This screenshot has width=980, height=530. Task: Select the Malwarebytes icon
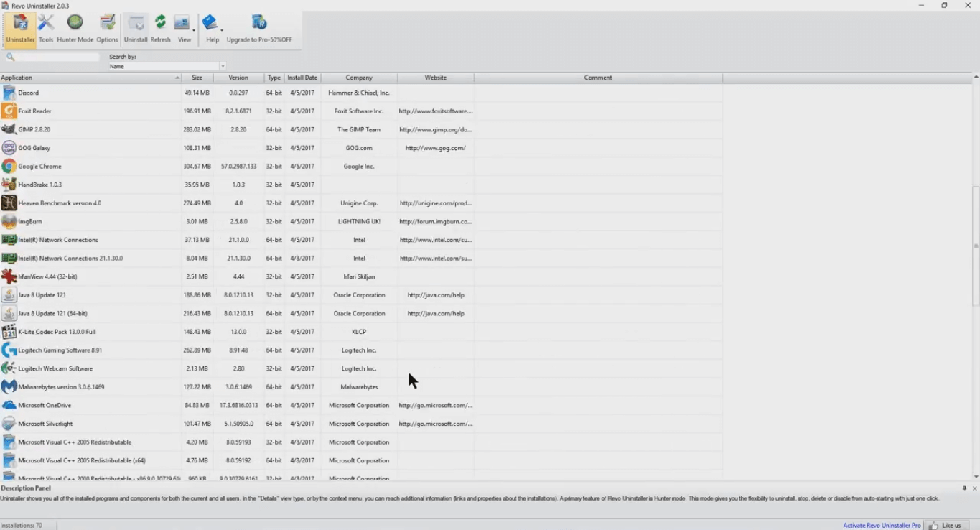click(9, 387)
